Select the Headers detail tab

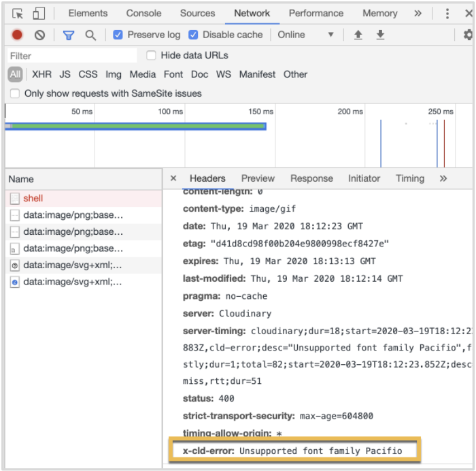click(x=207, y=178)
